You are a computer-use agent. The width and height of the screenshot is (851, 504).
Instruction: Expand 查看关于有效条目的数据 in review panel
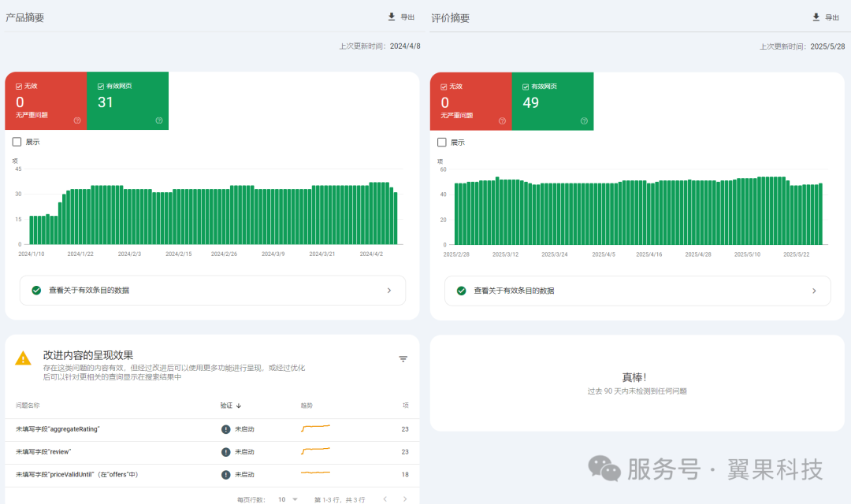[637, 290]
